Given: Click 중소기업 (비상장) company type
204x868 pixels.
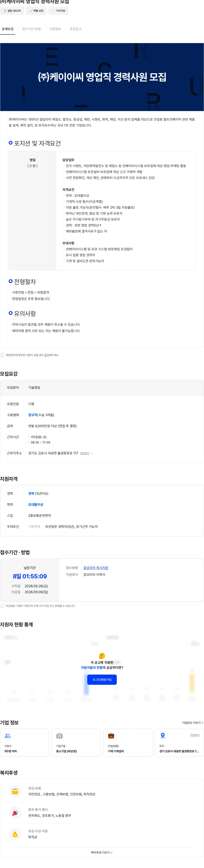Looking at the screenshot, I should click(67, 751).
